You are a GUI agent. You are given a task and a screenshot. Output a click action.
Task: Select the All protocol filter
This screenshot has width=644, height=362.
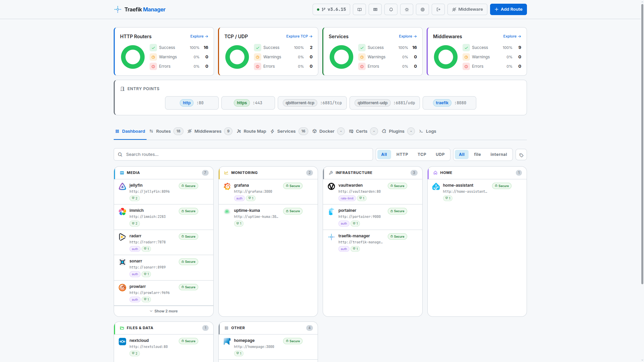click(384, 155)
